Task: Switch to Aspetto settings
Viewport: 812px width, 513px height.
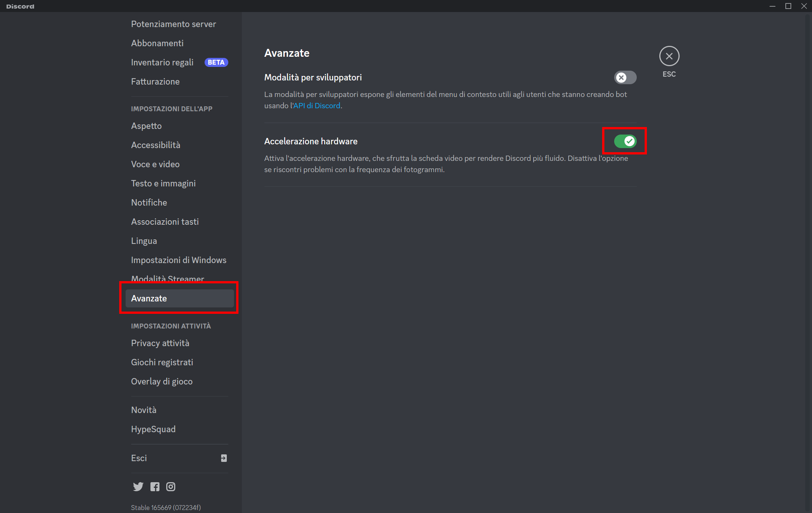Action: (x=146, y=126)
